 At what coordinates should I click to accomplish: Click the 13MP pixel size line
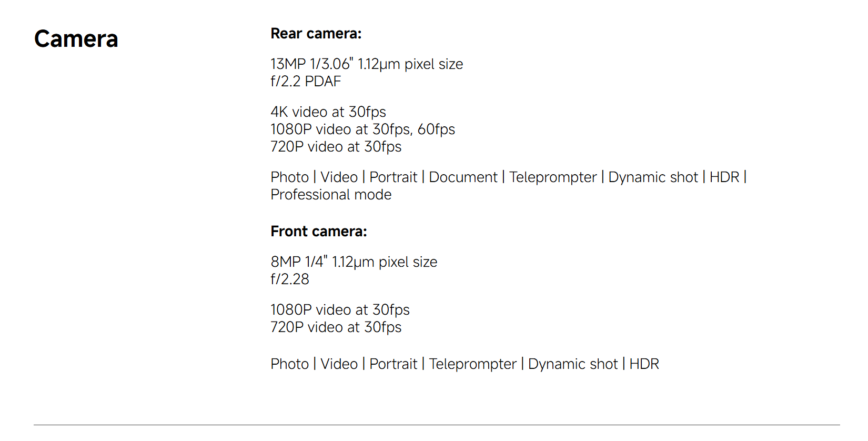pos(367,64)
